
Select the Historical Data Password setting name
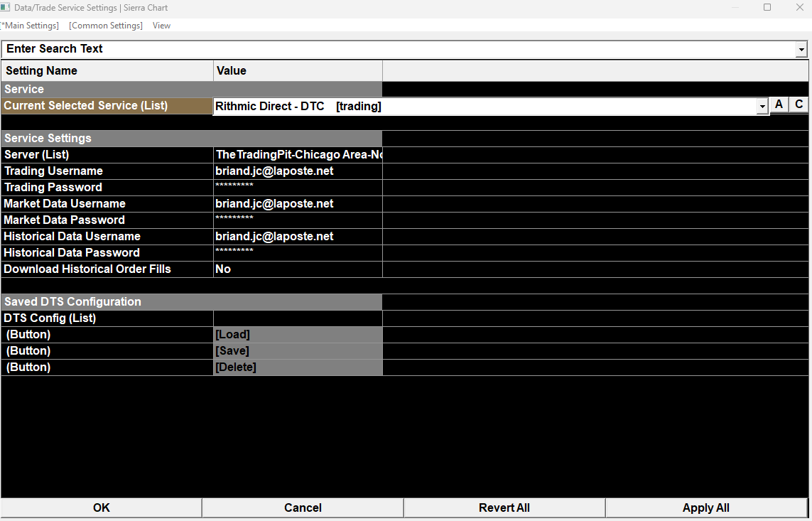[x=107, y=253]
